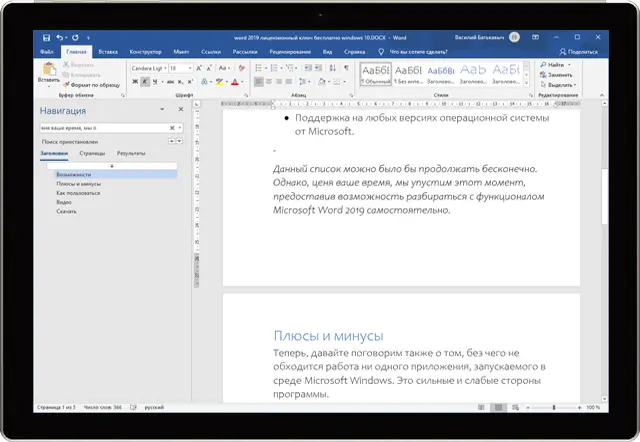Screen dimensions: 640x442
Task: Apply red font color A
Action: (235, 82)
